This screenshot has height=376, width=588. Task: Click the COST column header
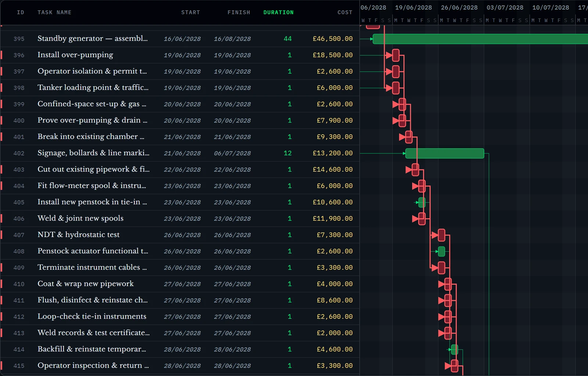point(345,13)
